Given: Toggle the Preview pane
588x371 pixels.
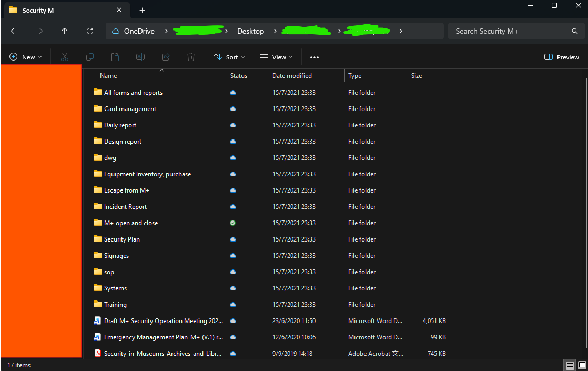Looking at the screenshot, I should coord(561,57).
